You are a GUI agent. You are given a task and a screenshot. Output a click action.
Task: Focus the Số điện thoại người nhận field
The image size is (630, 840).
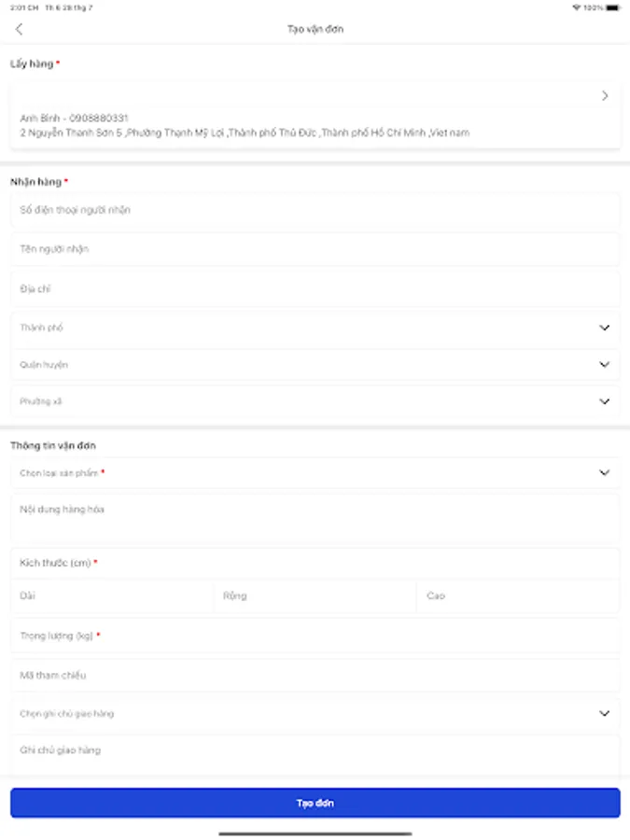pyautogui.click(x=315, y=211)
